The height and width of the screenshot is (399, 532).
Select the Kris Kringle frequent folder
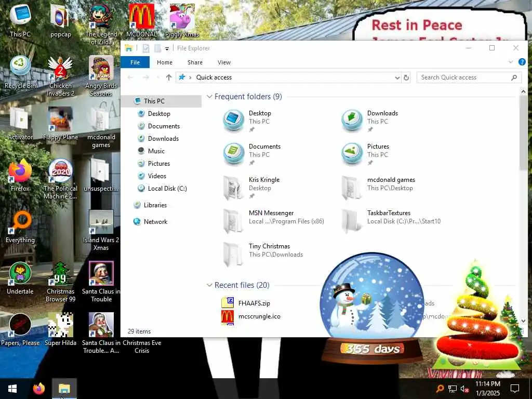252,188
